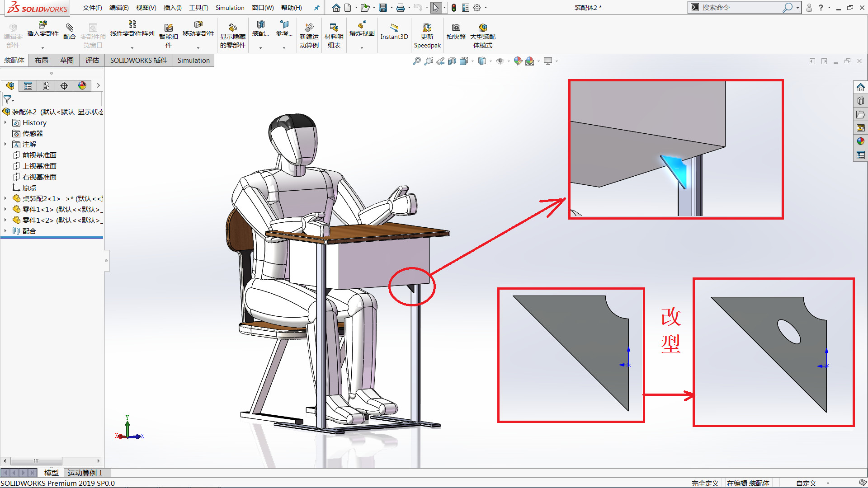Open Appearances color wheel in task pane
The image size is (868, 488).
860,141
